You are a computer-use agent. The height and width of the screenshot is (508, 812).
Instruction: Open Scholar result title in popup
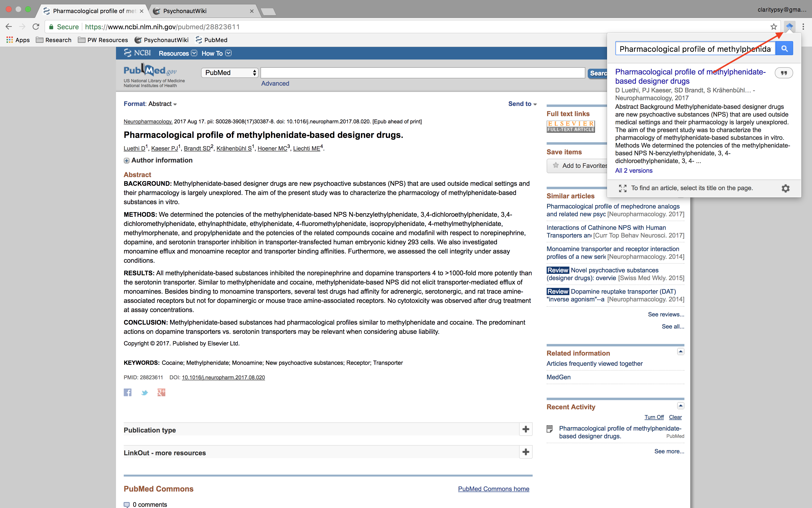(690, 76)
